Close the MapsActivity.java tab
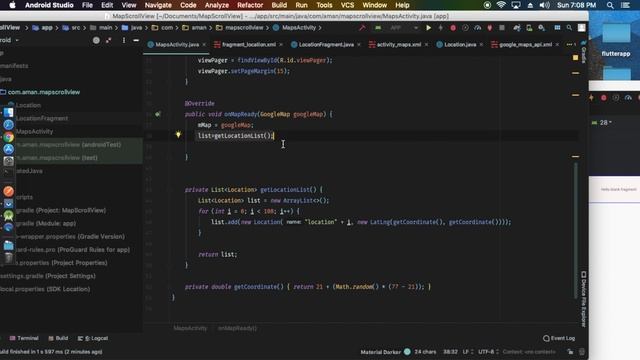Screen dimensions: 640x360 [x=204, y=44]
